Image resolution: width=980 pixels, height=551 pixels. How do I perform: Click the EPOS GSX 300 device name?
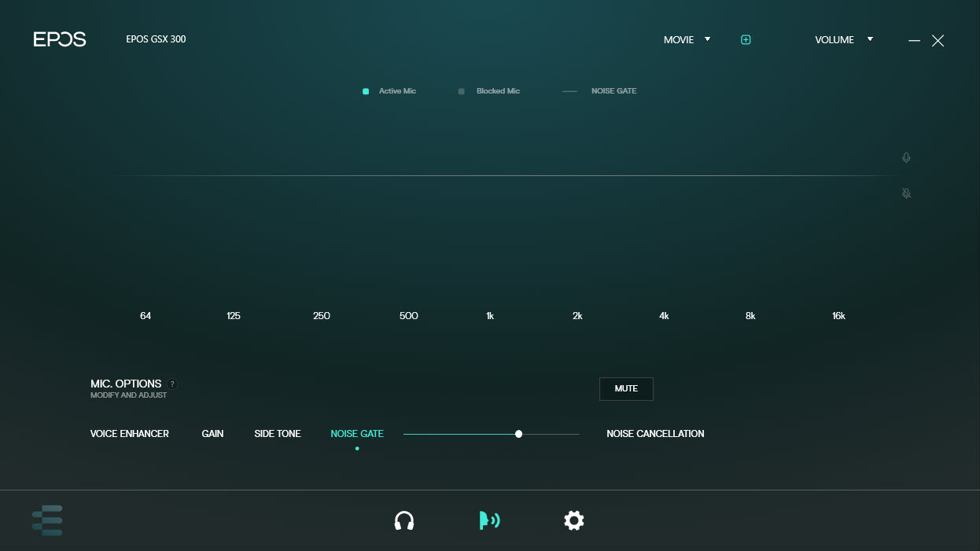[x=156, y=39]
